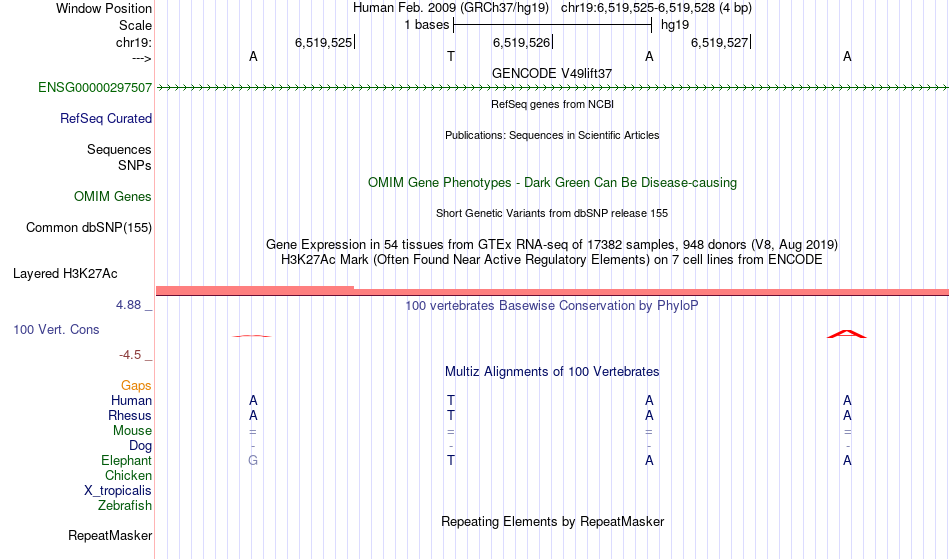Click 100 vertebrates Basewise Conservation by PhyloP title

[552, 306]
